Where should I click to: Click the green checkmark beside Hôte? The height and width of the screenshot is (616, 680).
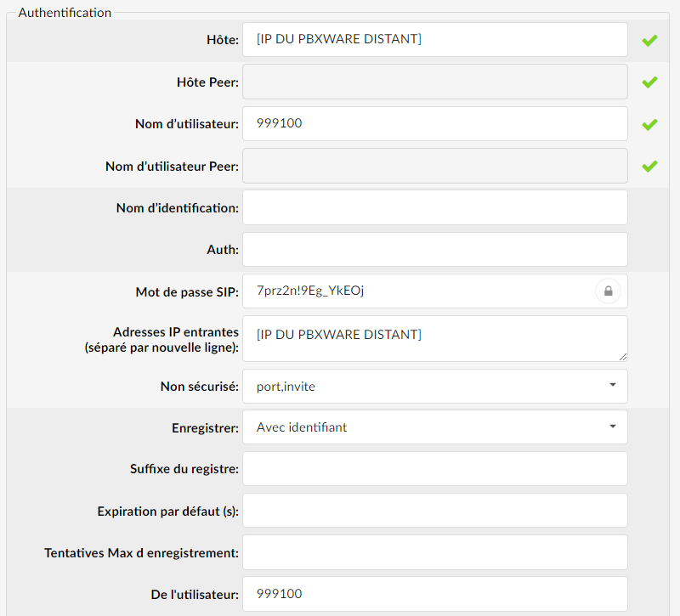(x=649, y=40)
